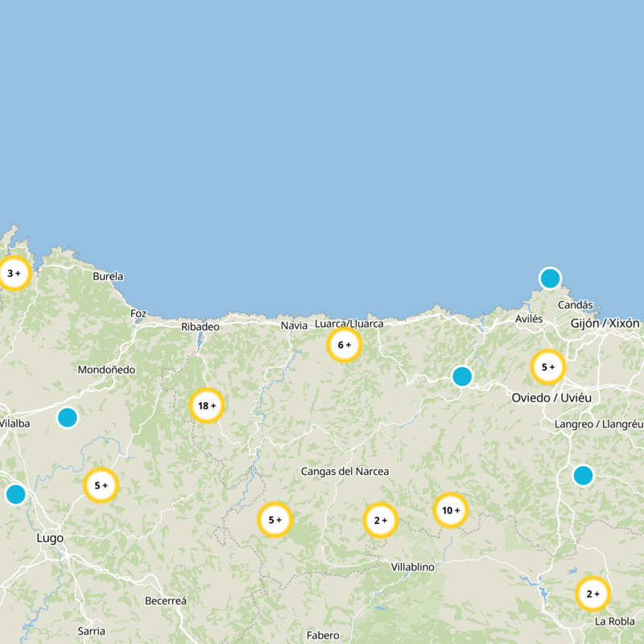Click the Foz town label

(138, 313)
